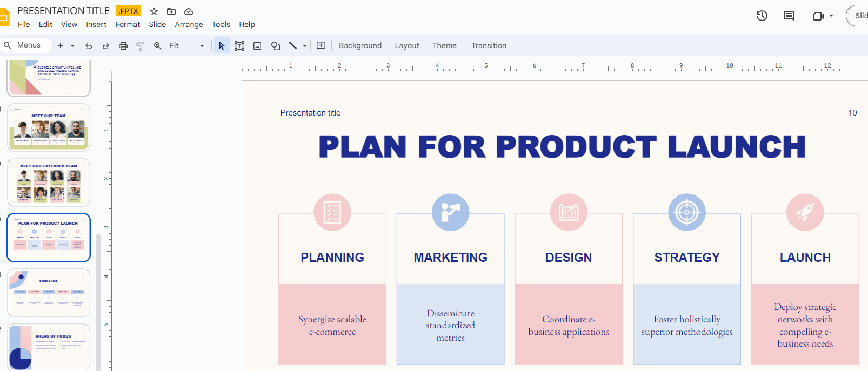Open version history clock icon

pyautogui.click(x=762, y=16)
